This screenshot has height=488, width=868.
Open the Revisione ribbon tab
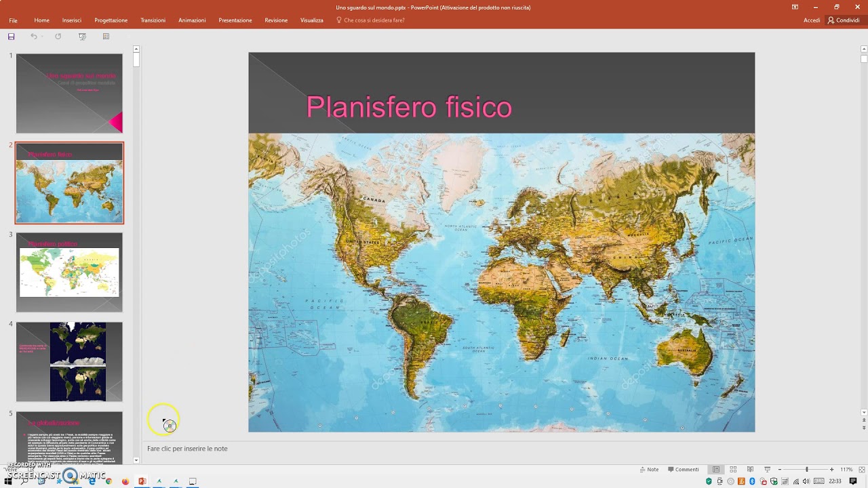click(x=276, y=20)
